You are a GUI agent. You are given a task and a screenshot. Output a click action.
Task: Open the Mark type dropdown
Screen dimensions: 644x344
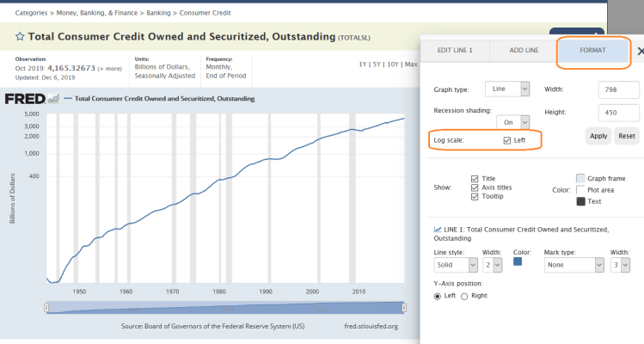(573, 267)
